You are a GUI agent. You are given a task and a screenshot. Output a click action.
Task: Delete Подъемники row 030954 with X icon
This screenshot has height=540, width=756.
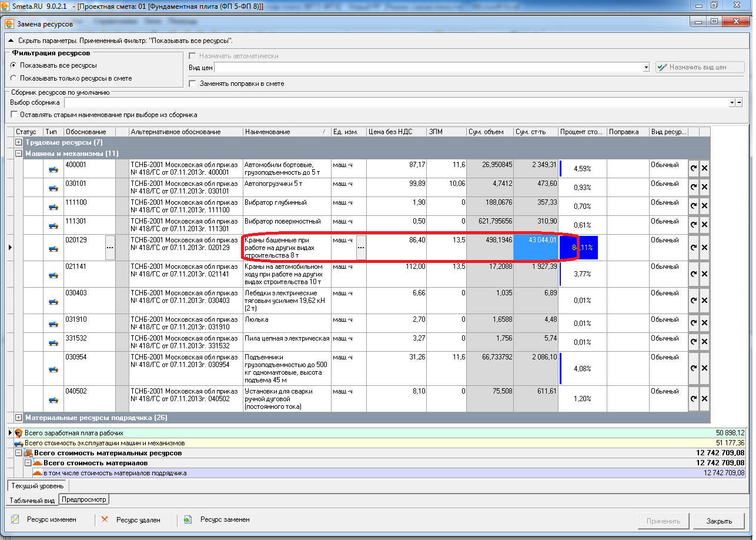point(704,368)
